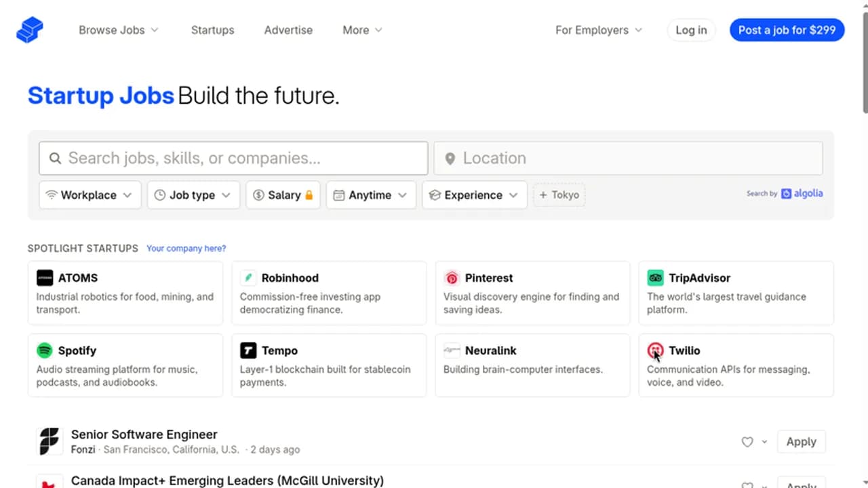
Task: Click the ATOMS logo icon
Action: 45,278
